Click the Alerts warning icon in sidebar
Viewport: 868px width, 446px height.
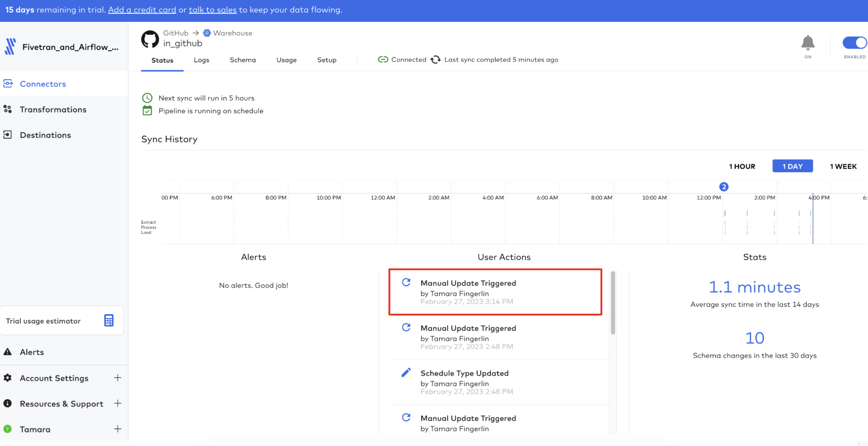(x=7, y=352)
